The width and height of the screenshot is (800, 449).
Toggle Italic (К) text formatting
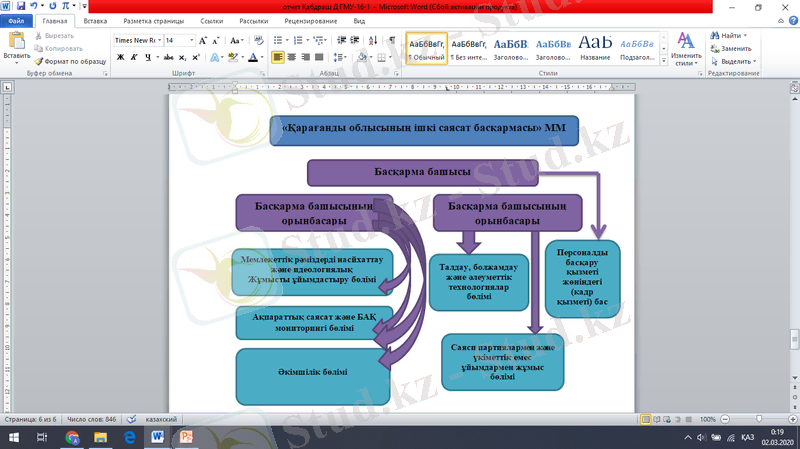coord(133,58)
